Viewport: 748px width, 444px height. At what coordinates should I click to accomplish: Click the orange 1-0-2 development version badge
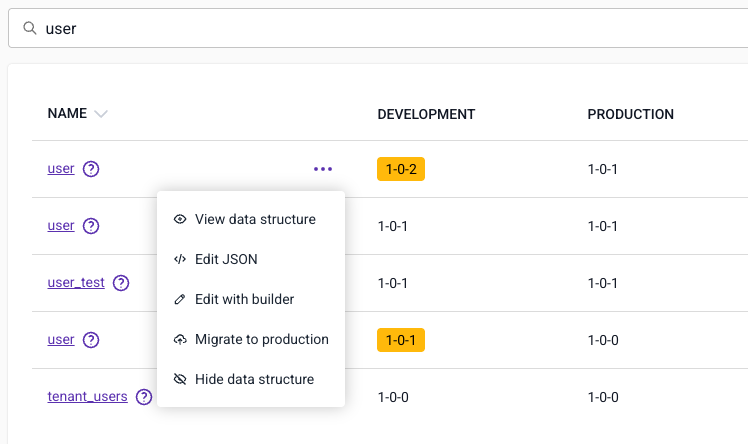pyautogui.click(x=401, y=169)
